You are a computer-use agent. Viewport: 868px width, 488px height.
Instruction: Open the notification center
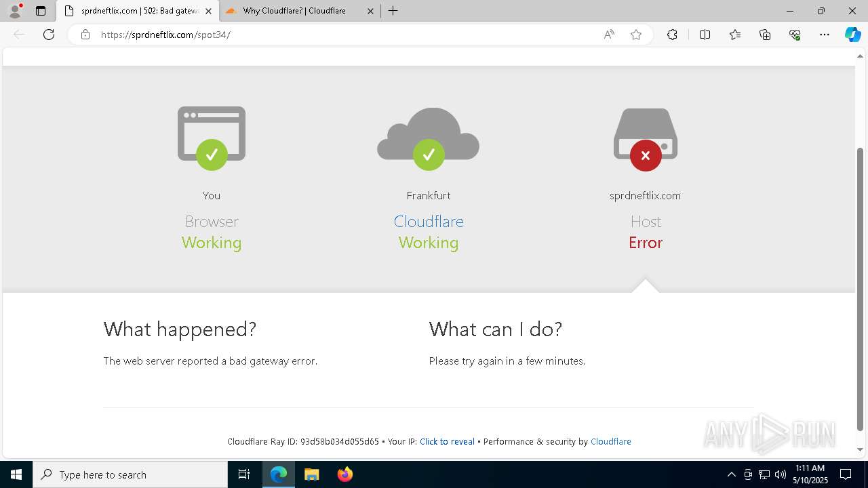click(x=846, y=474)
